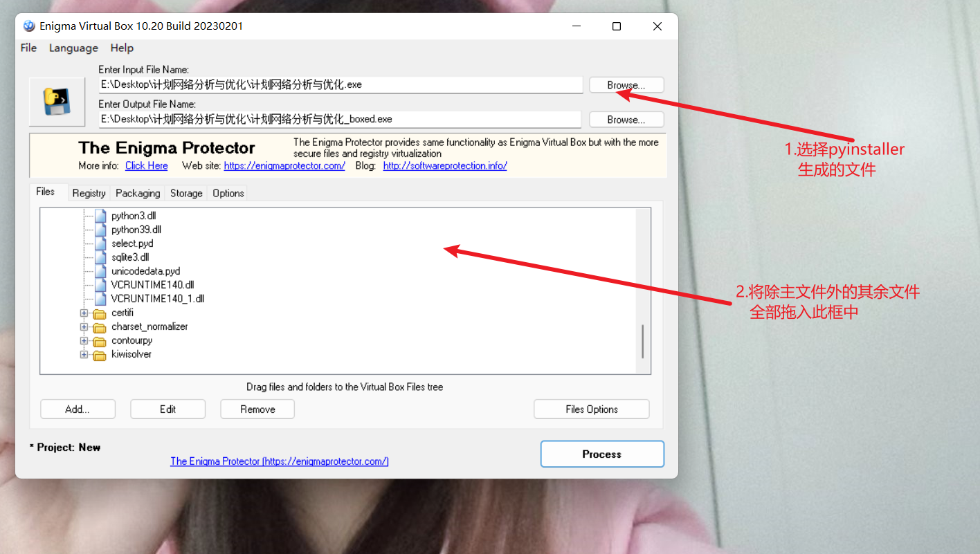Click the input file name field
This screenshot has height=554, width=980.
[341, 85]
